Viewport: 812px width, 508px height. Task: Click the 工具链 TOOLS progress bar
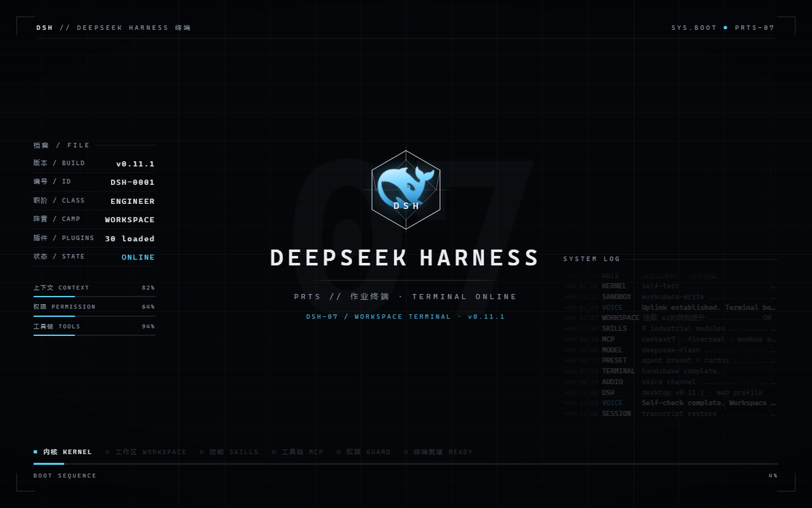click(94, 335)
